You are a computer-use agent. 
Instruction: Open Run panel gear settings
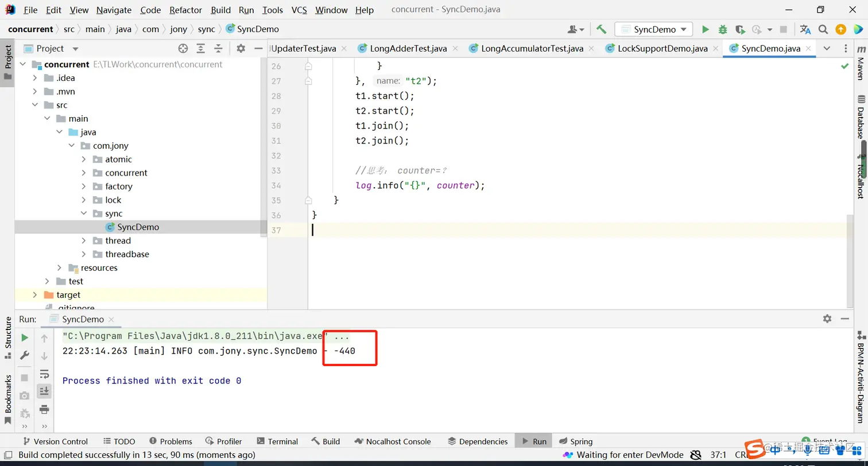pyautogui.click(x=827, y=319)
